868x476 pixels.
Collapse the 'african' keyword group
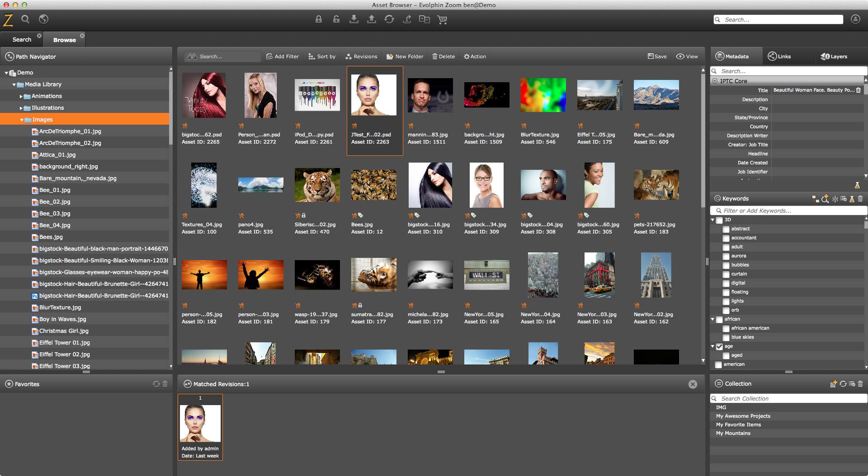click(x=713, y=319)
